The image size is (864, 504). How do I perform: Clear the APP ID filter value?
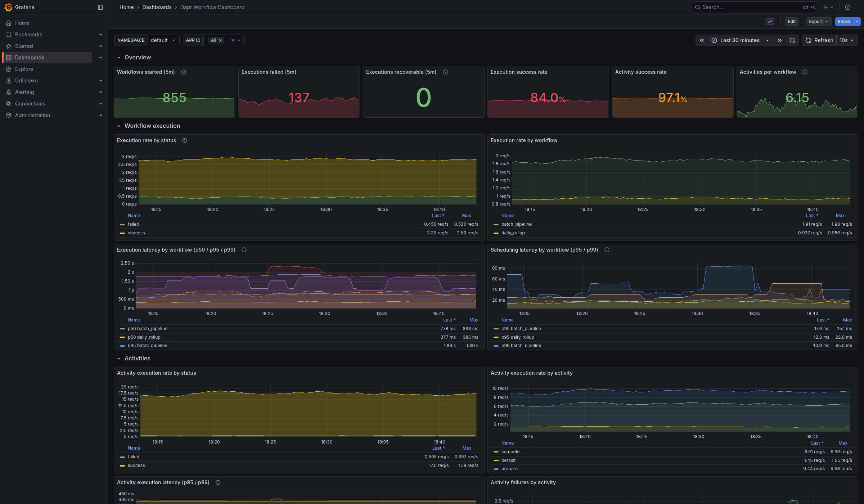[x=233, y=40]
